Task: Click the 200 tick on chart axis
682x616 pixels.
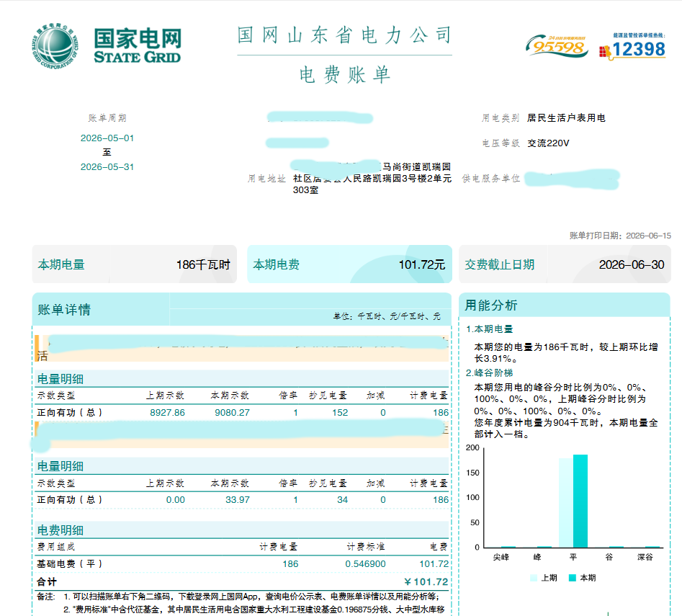Action: tap(472, 447)
